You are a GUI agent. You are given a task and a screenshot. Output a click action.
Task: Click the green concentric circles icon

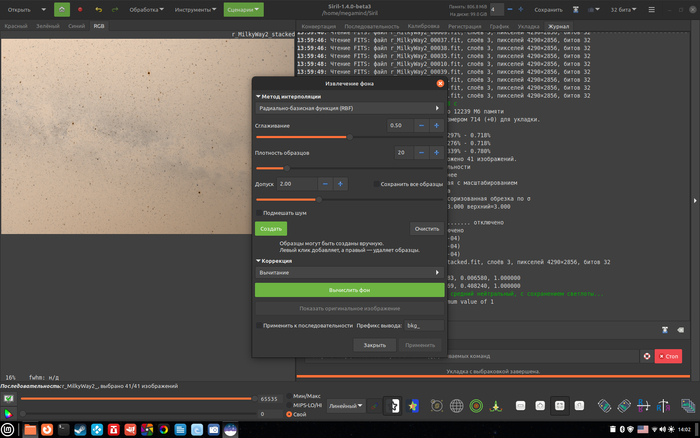tap(477, 406)
